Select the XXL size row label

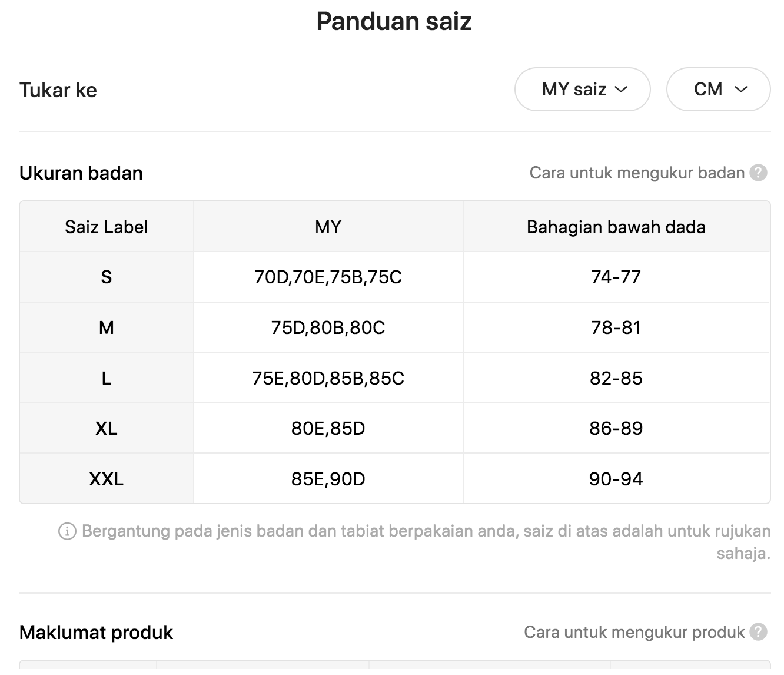pos(107,479)
